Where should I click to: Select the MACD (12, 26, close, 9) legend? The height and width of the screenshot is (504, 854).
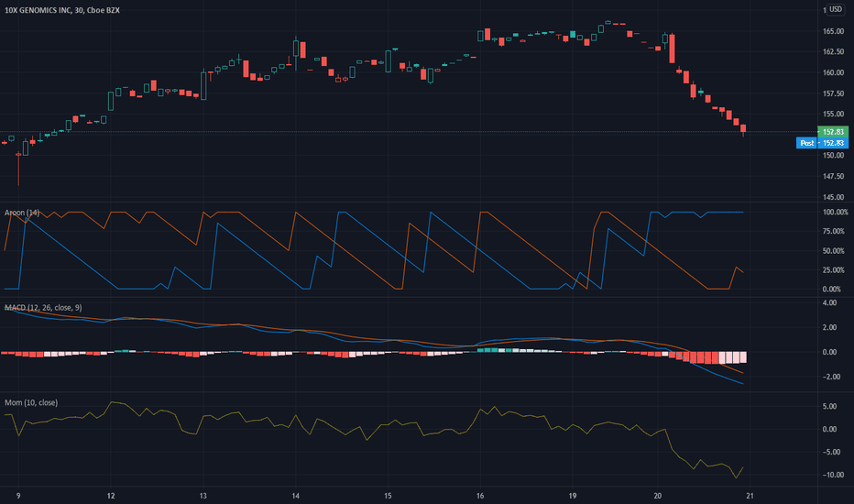(x=42, y=308)
